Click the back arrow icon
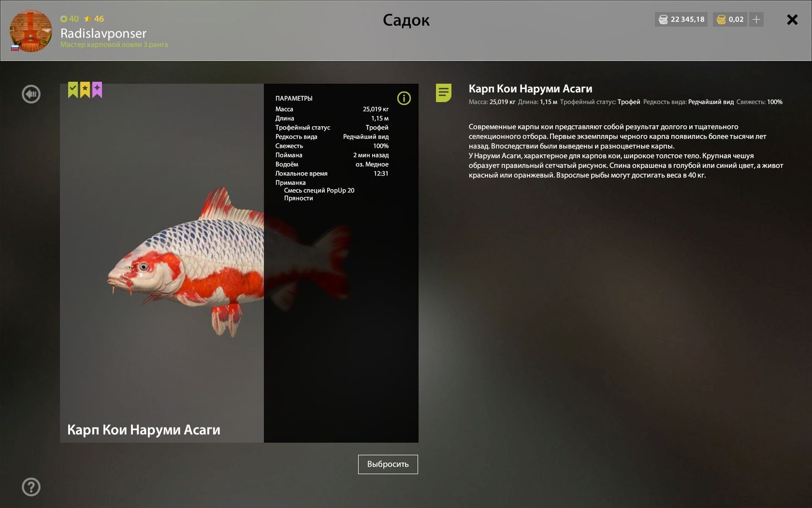The height and width of the screenshot is (508, 812). 31,94
